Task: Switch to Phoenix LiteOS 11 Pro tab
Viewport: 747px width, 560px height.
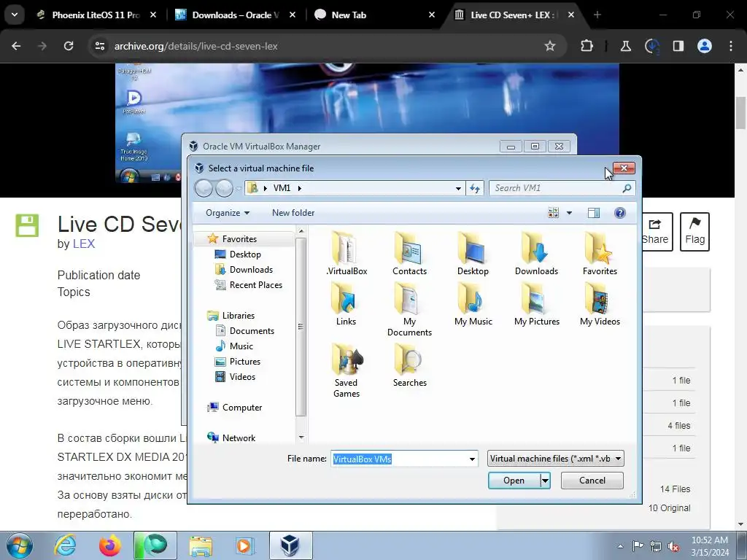Action: [x=96, y=15]
